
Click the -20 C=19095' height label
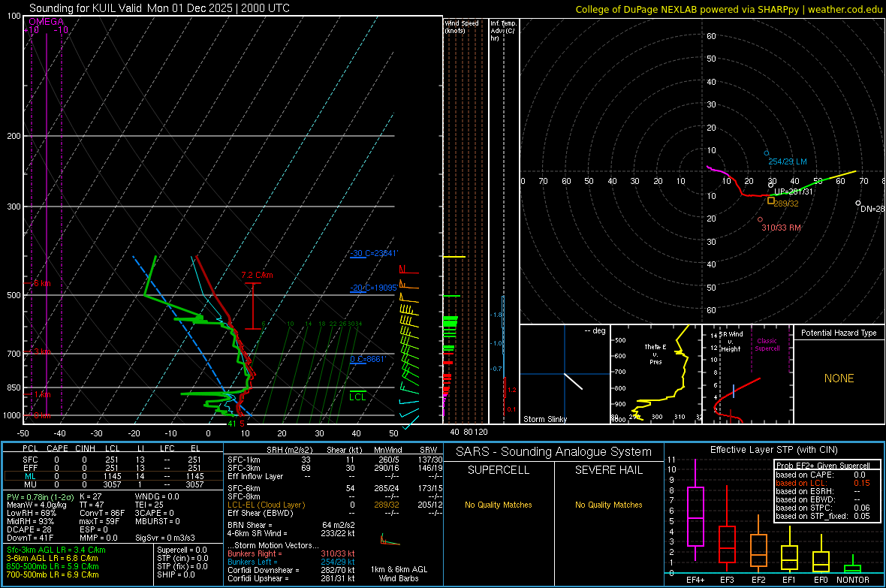click(x=373, y=288)
